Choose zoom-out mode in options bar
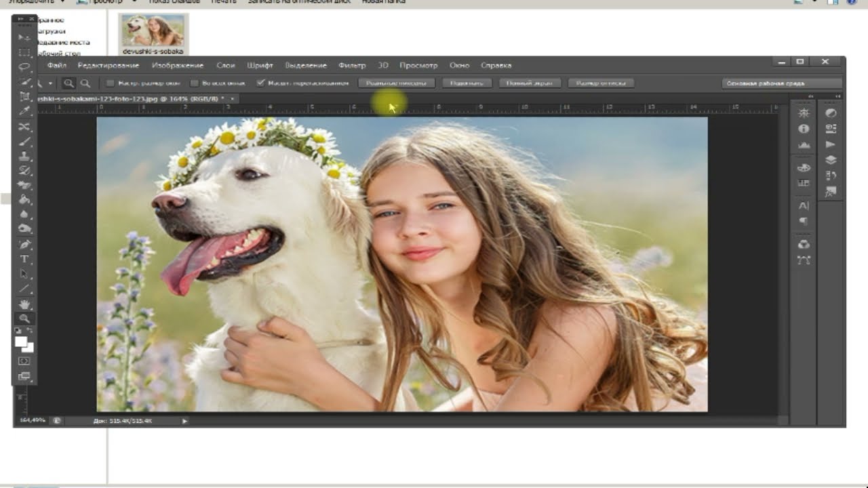 click(85, 83)
